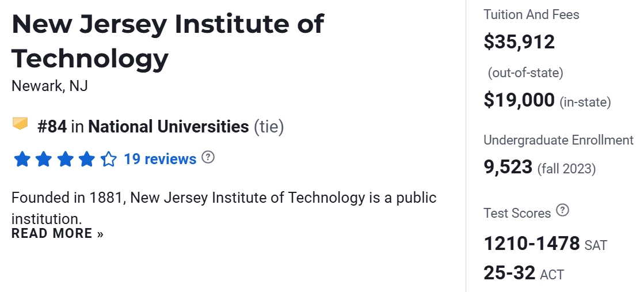Click the New Jersey Institute of Technology title
The height and width of the screenshot is (292, 644).
(x=167, y=40)
